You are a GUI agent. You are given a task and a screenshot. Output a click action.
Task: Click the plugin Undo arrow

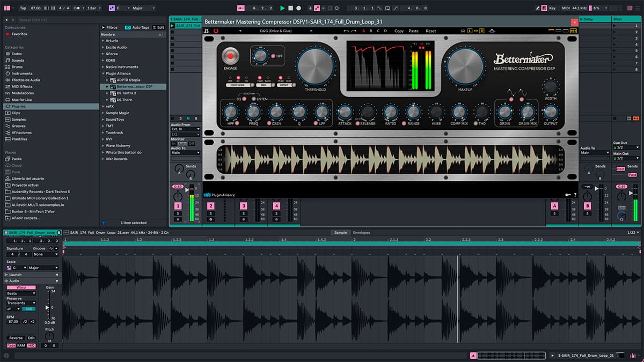[347, 31]
